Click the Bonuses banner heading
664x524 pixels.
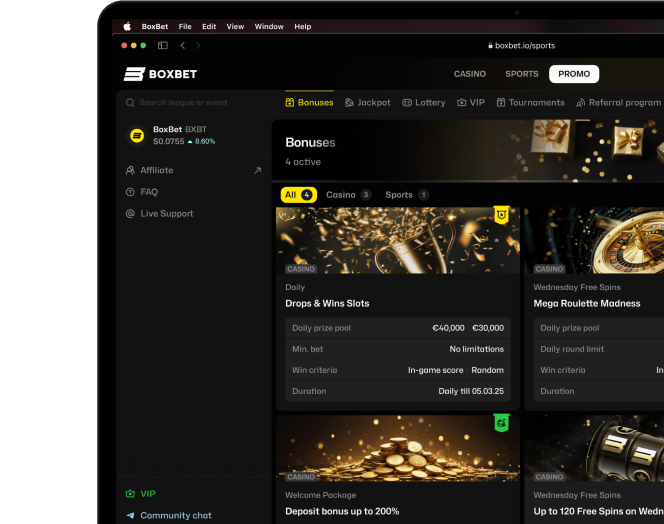(310, 142)
